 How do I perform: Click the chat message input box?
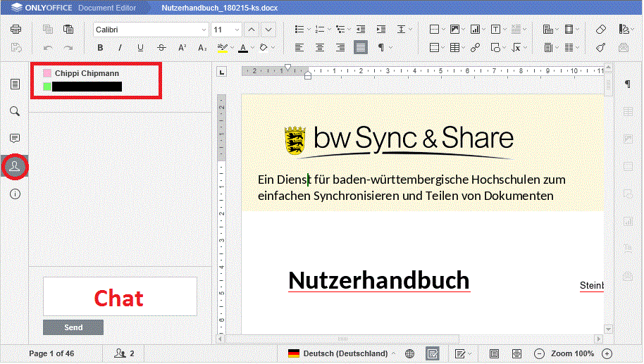[x=120, y=296]
